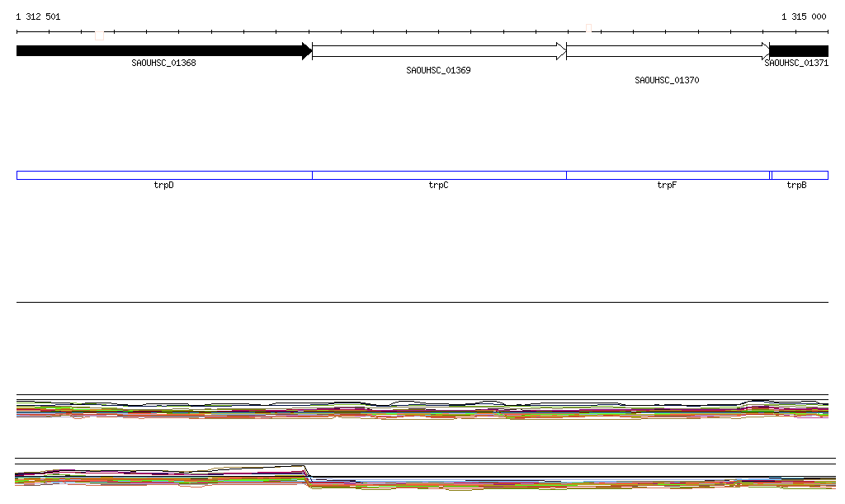Open the SAOUHSC_01369 label text
This screenshot has width=845, height=504.
click(438, 71)
